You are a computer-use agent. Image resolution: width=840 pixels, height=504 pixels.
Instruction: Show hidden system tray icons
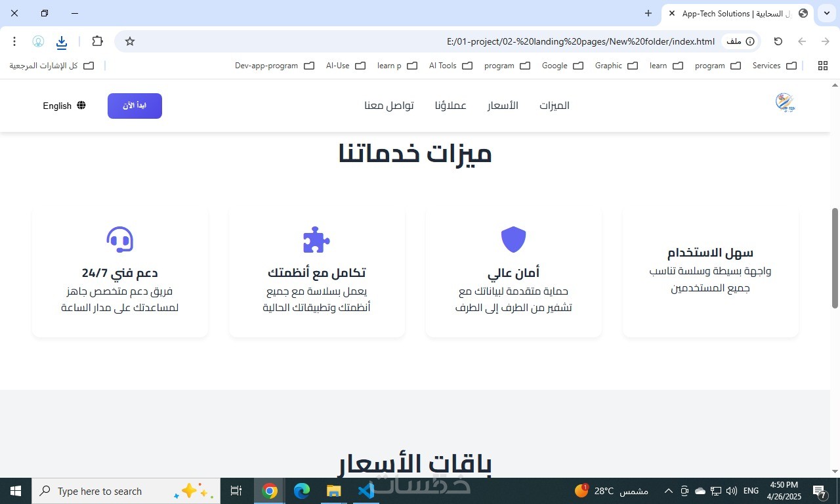(x=669, y=491)
